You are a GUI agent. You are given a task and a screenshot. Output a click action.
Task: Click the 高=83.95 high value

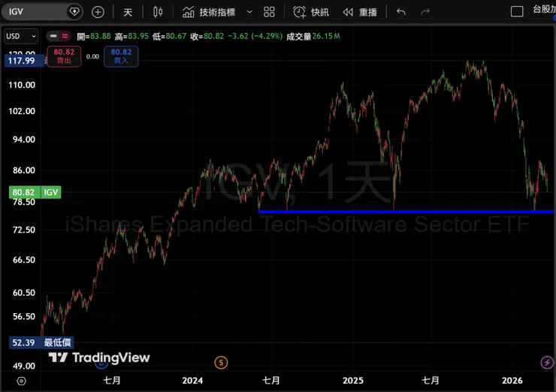pyautogui.click(x=131, y=36)
